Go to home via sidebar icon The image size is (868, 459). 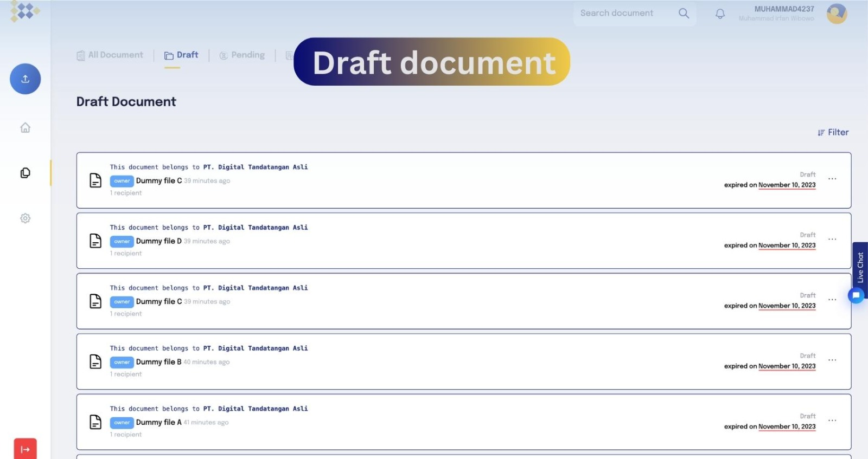click(25, 128)
